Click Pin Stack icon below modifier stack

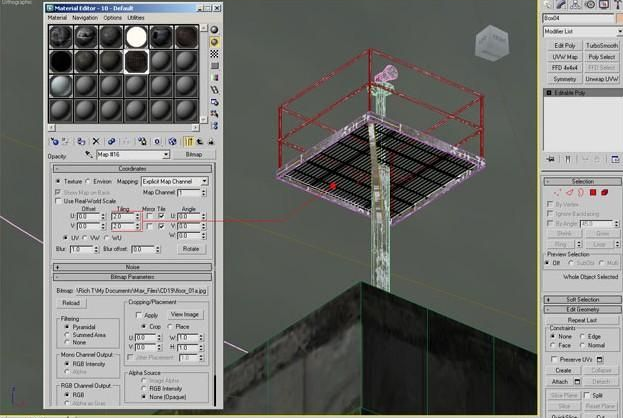point(551,159)
